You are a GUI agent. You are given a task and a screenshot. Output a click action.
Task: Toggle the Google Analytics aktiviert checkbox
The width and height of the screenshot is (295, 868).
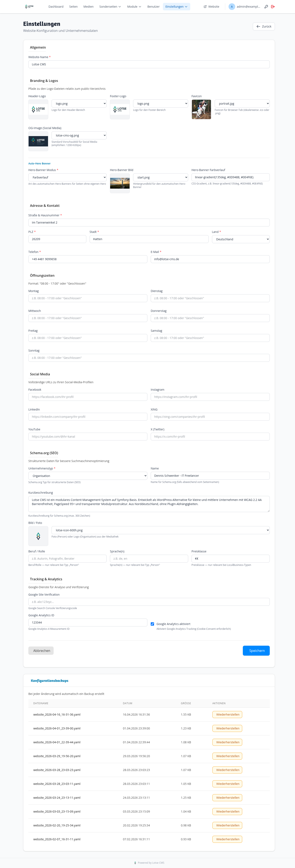coord(152,624)
